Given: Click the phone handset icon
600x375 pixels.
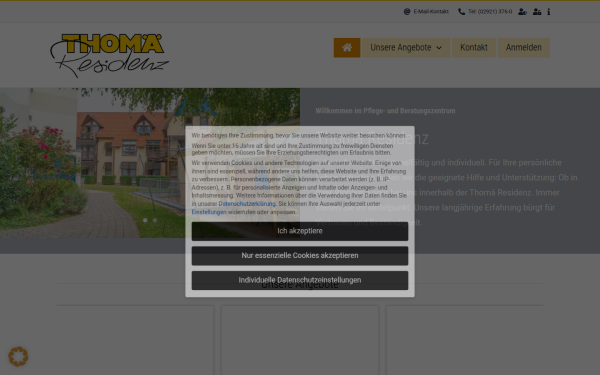Looking at the screenshot, I should [461, 11].
